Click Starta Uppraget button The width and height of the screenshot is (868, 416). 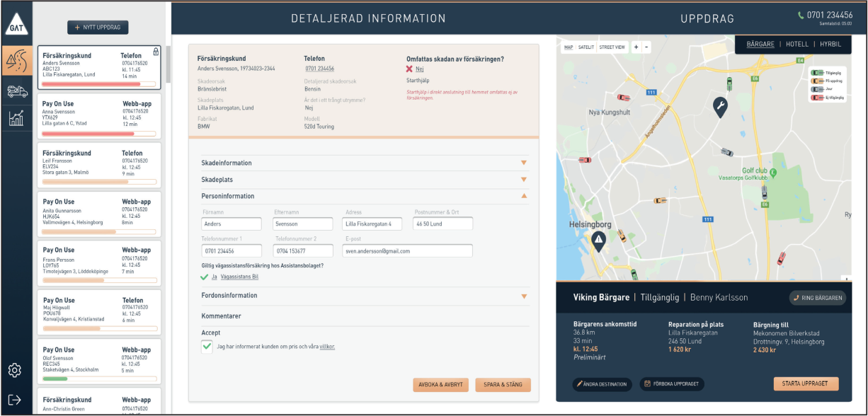pos(806,384)
